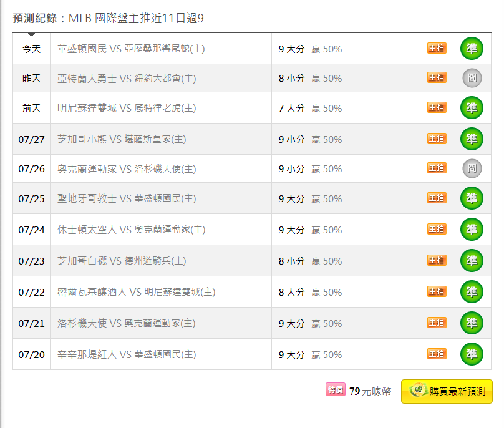
Task: Select 密爾瓦基釀酒人 VS 明尼蘇達雙城(主) matchup
Action: pyautogui.click(x=136, y=291)
